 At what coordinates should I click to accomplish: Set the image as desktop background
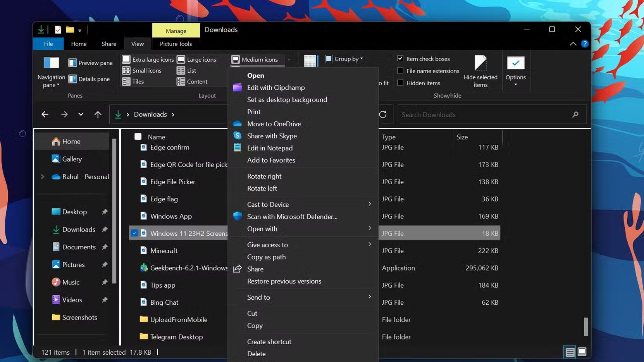point(287,100)
